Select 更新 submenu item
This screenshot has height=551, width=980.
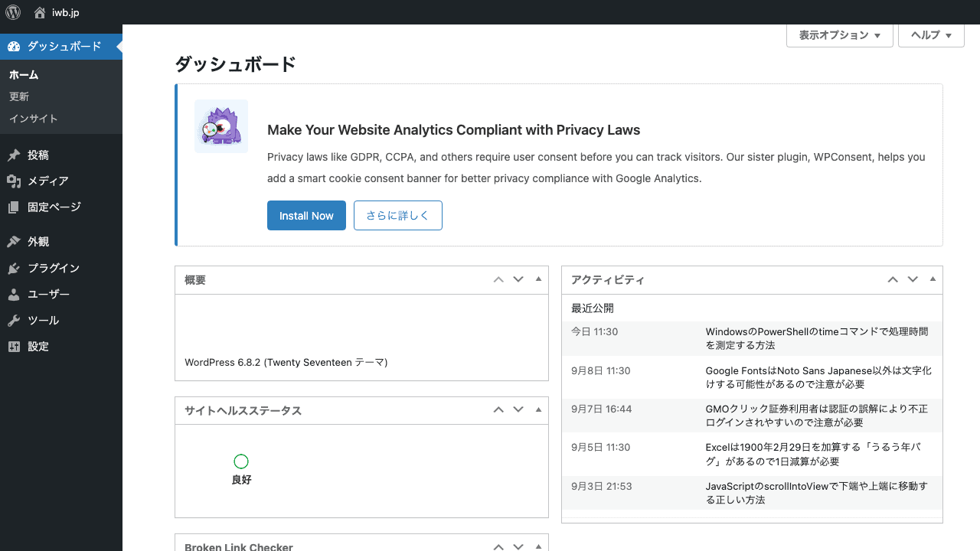click(x=19, y=96)
